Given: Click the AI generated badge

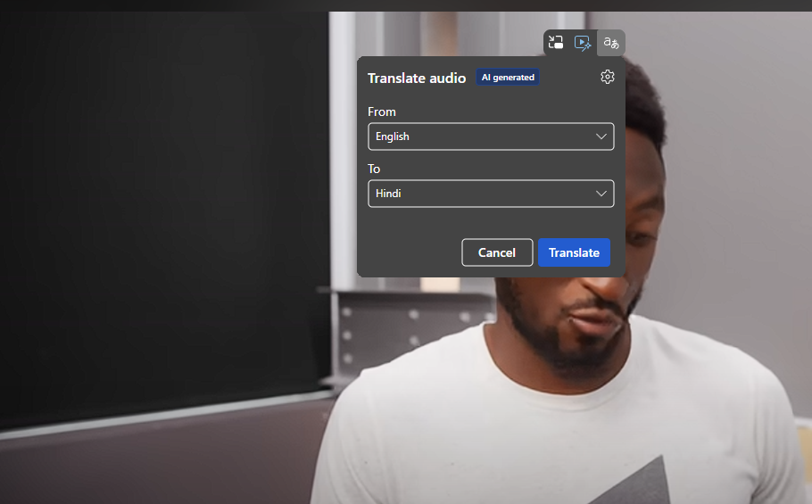Looking at the screenshot, I should 508,78.
